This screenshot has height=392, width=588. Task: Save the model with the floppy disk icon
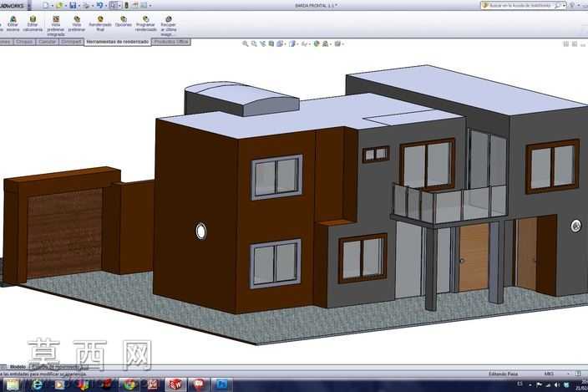(73, 5)
